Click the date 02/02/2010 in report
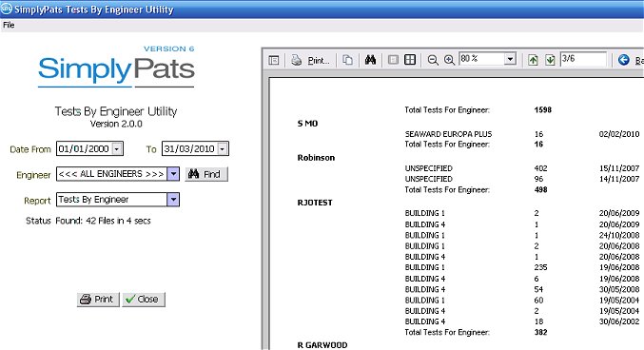Image resolution: width=644 pixels, height=350 pixels. point(619,134)
